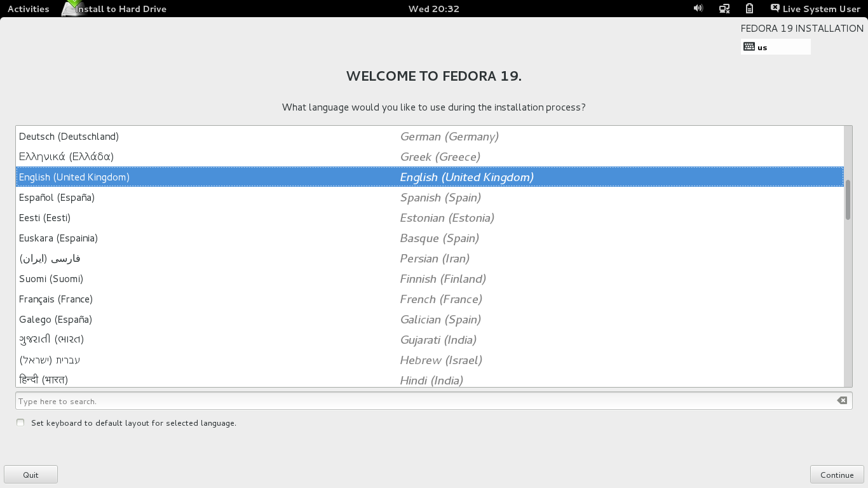Enable Set keyboard to default layout checkbox
868x488 pixels.
20,423
